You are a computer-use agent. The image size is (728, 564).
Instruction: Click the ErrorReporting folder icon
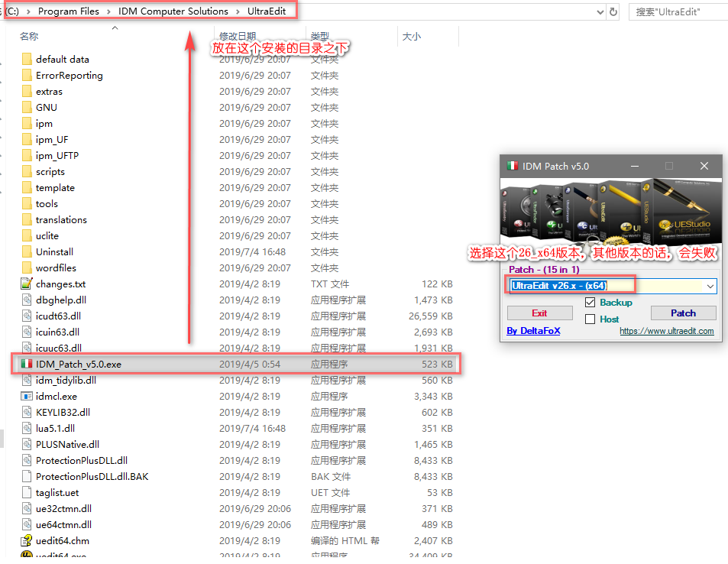coord(27,75)
